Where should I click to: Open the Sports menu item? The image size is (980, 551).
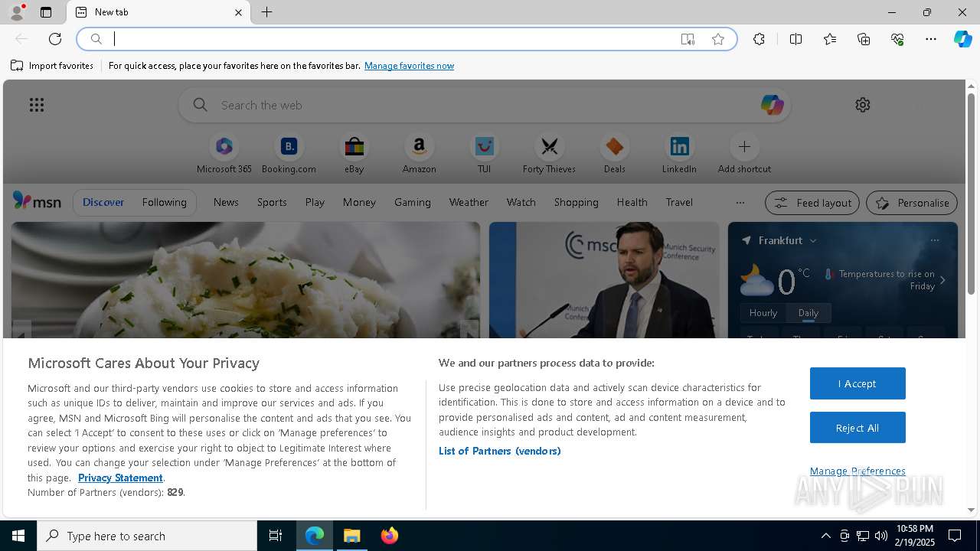(x=272, y=202)
